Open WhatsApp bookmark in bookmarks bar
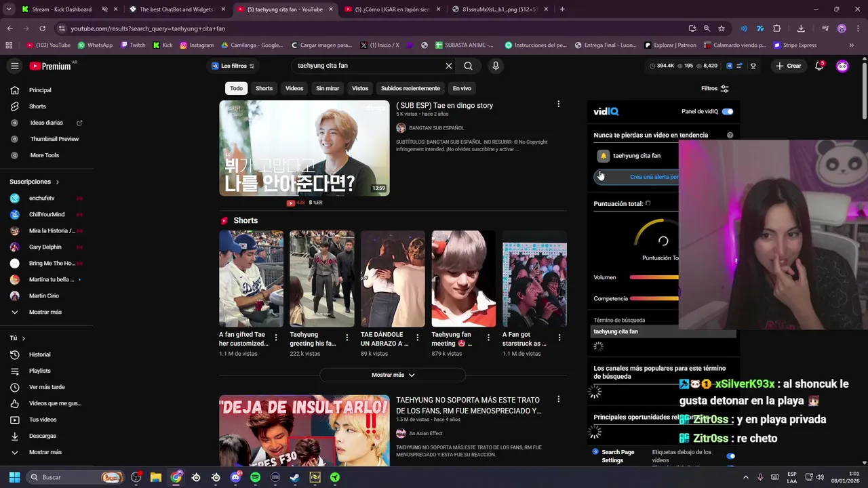 95,45
